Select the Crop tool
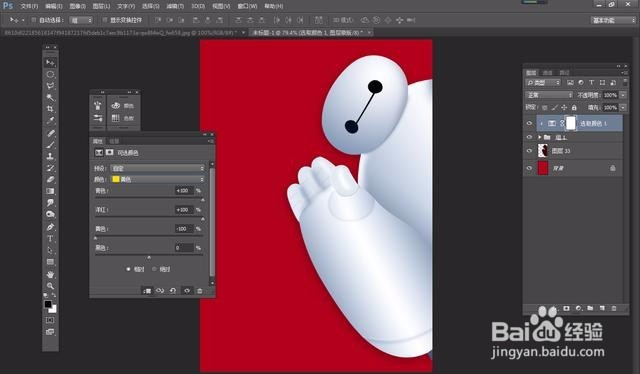The width and height of the screenshot is (640, 374). pos(50,109)
